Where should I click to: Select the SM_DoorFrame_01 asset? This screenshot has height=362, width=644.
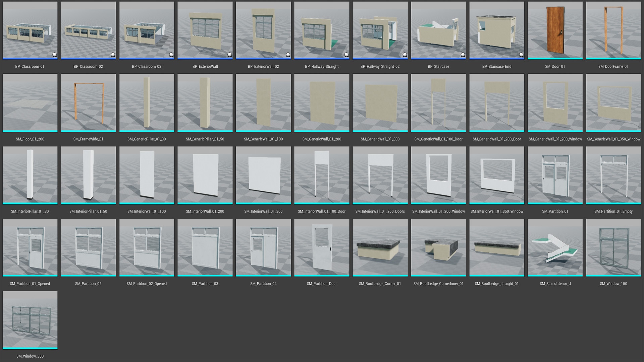pyautogui.click(x=613, y=30)
